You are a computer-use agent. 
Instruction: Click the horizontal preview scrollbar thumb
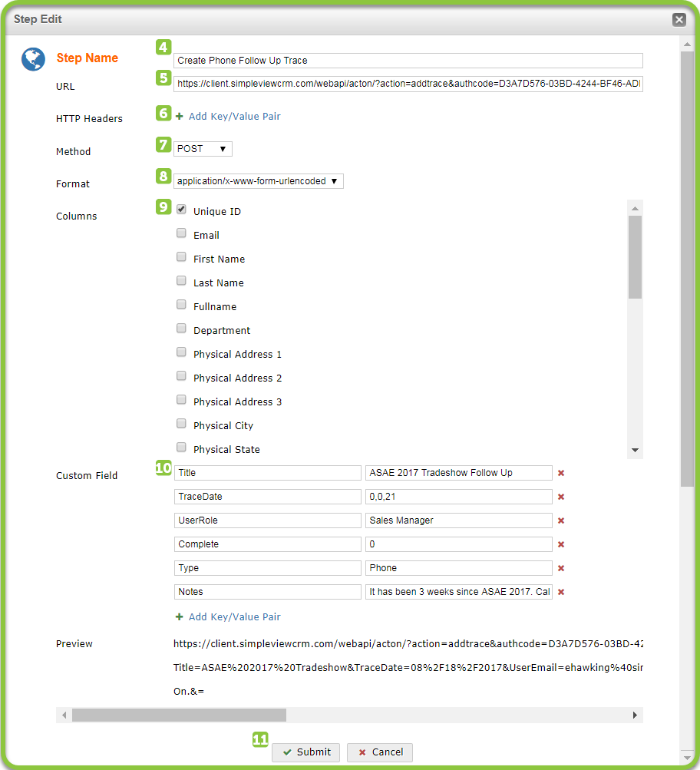point(179,715)
